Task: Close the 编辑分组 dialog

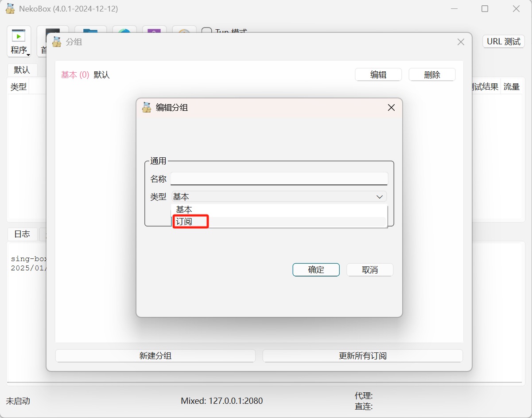Action: (391, 107)
